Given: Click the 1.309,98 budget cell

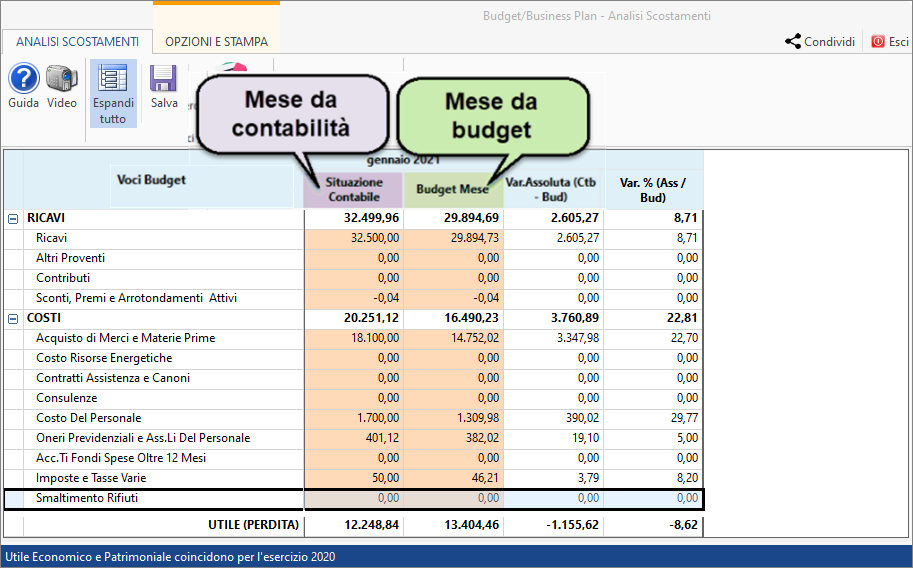Looking at the screenshot, I should tap(454, 418).
